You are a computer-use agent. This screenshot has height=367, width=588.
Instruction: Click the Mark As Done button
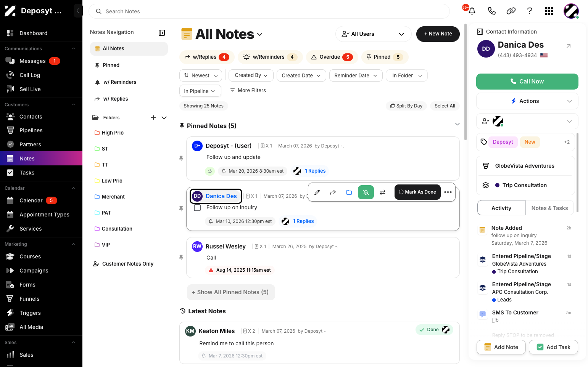[x=417, y=192]
